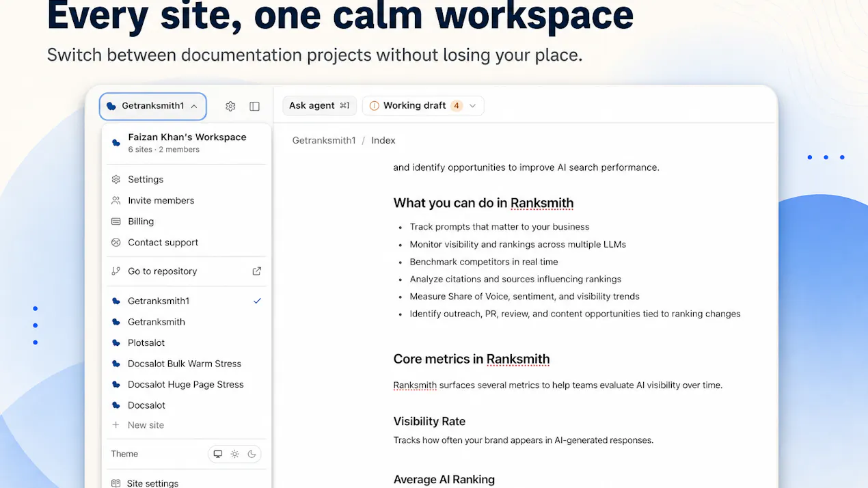868x488 pixels.
Task: Click the Docsalot Bulk Warm Stress logo icon
Action: click(x=116, y=364)
